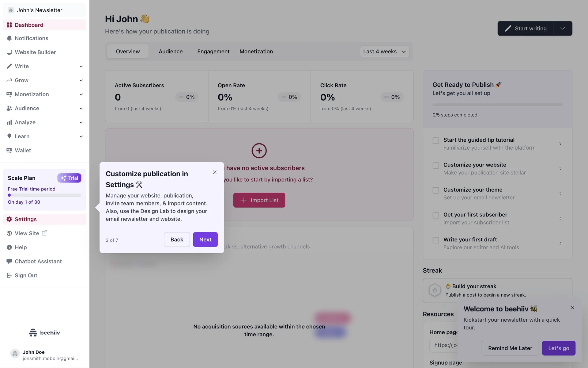Click the Free Trial progress bar

(x=44, y=195)
